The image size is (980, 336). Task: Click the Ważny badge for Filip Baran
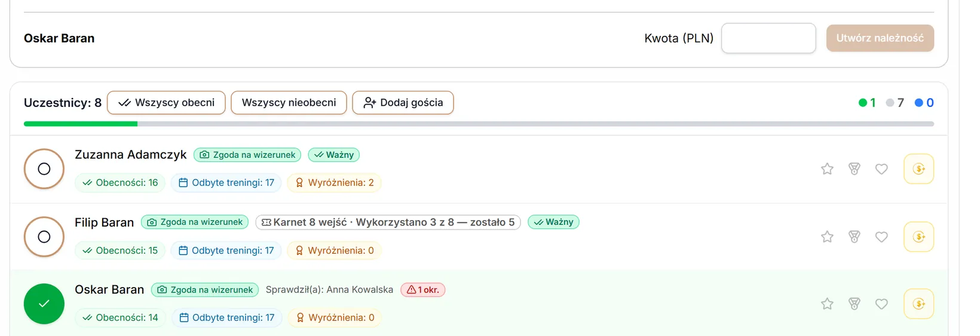[x=553, y=222]
